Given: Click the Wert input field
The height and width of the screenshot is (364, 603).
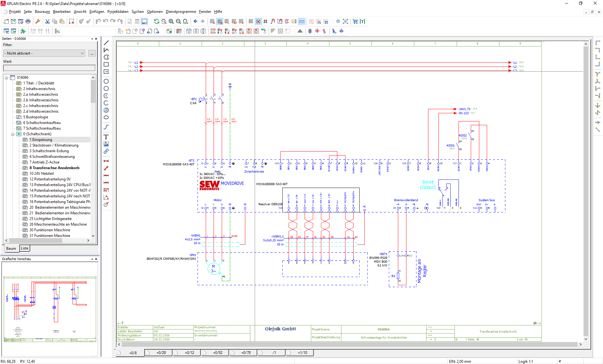Looking at the screenshot, I should pos(49,68).
